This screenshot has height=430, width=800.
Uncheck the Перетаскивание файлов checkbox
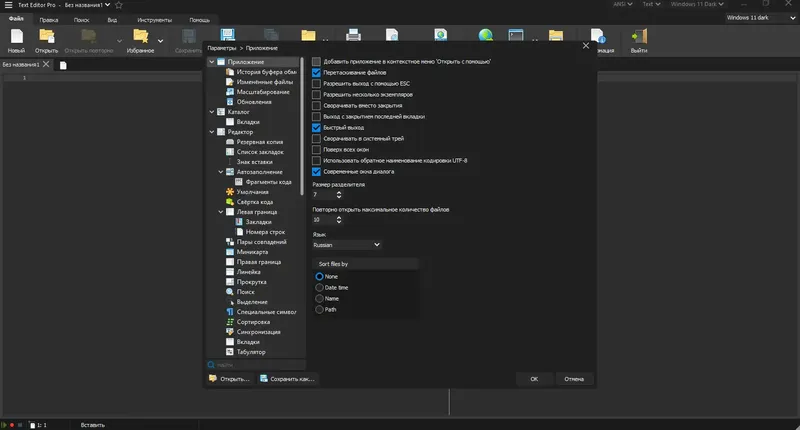pos(316,72)
